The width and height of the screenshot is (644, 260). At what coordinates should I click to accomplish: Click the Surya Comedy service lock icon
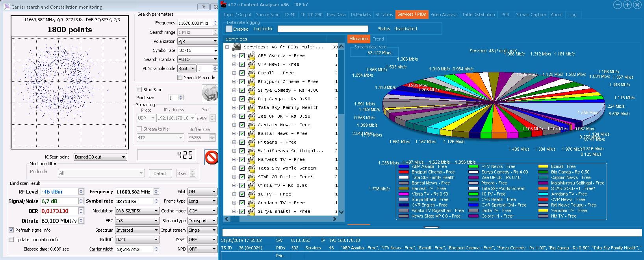coord(251,90)
